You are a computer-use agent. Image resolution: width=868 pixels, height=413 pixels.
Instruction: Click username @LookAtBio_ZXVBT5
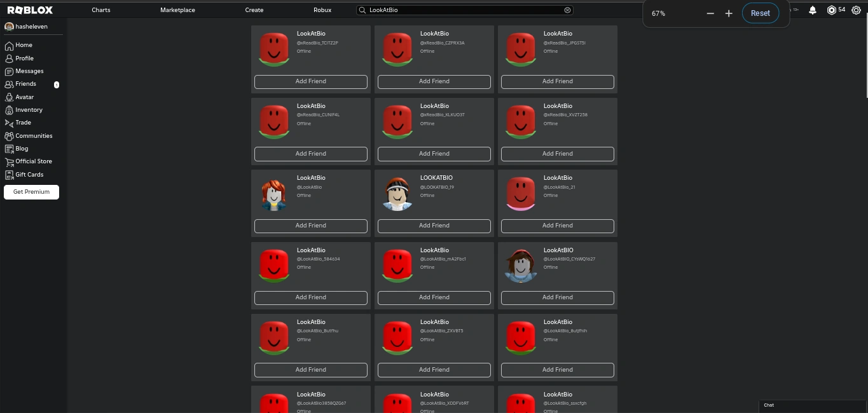(442, 331)
